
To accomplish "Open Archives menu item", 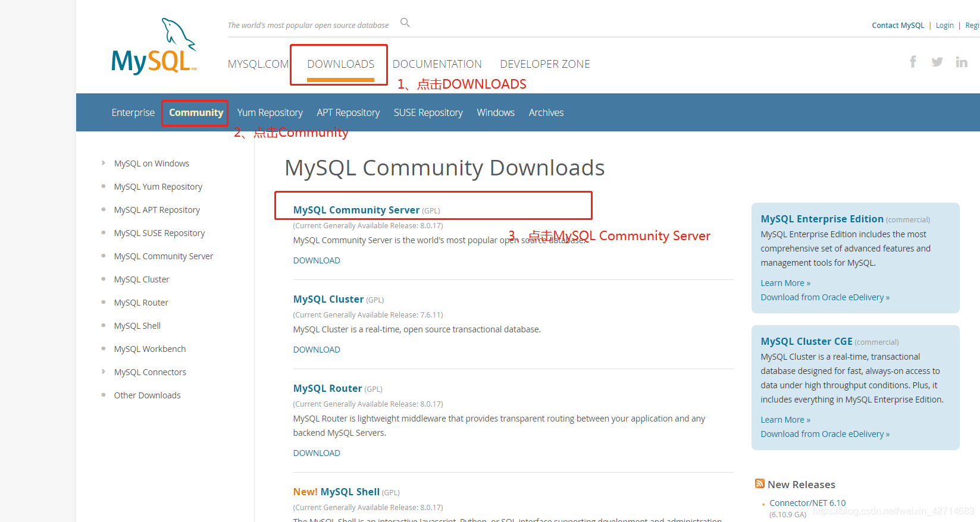I will tap(546, 112).
